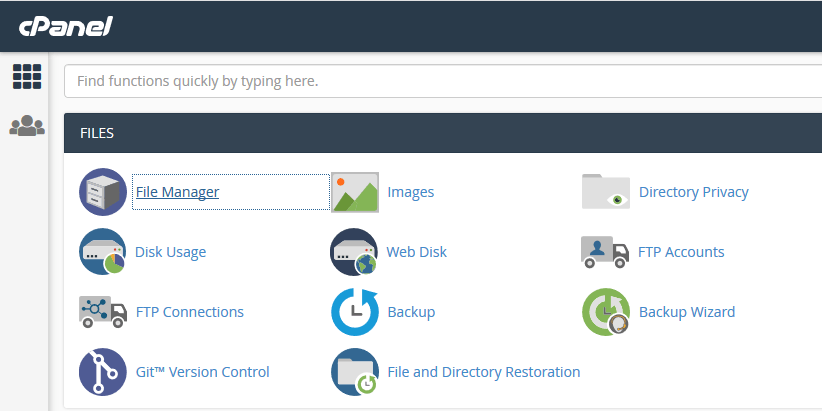This screenshot has height=411, width=822.
Task: Open the Images picture icon
Action: click(355, 192)
